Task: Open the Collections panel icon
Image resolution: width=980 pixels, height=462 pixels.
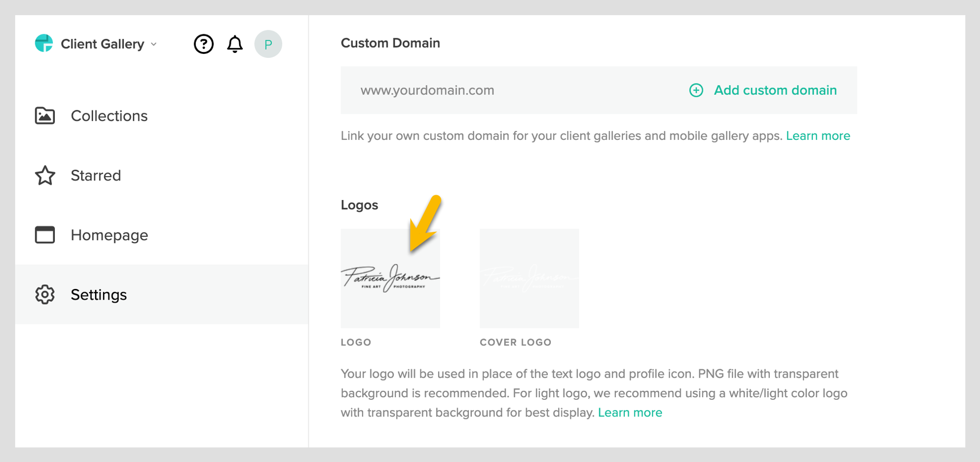Action: pos(45,116)
